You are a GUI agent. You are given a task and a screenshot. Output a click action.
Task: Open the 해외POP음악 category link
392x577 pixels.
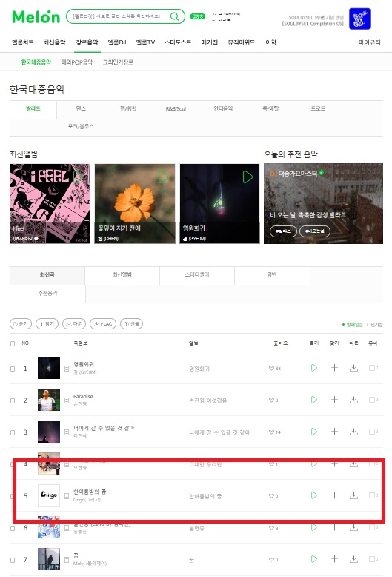(77, 62)
